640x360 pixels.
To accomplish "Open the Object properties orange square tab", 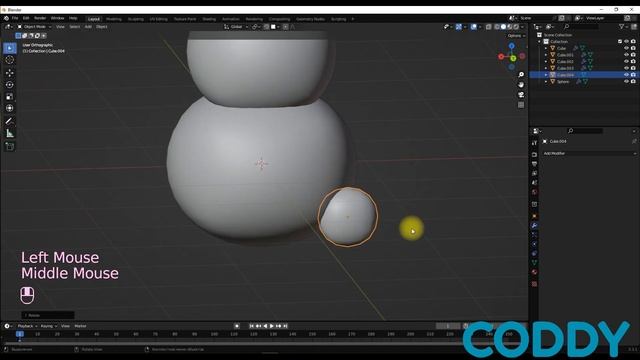I will (534, 216).
